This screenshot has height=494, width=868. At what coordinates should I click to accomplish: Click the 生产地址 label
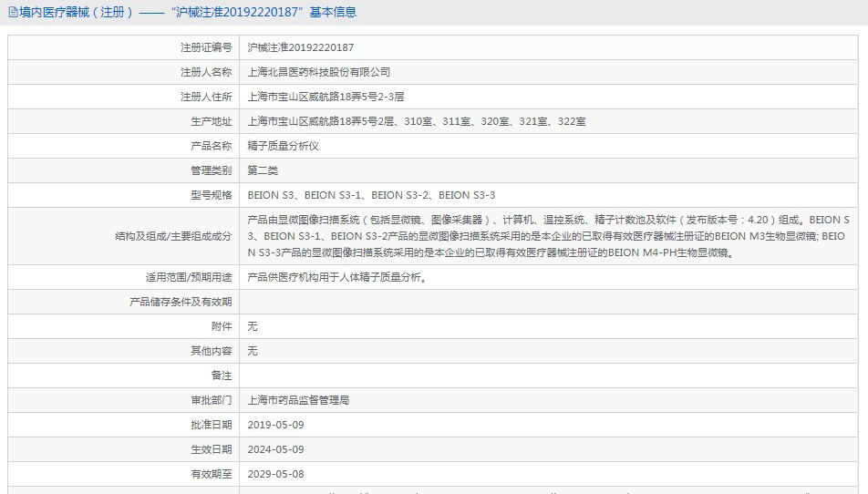pos(211,122)
